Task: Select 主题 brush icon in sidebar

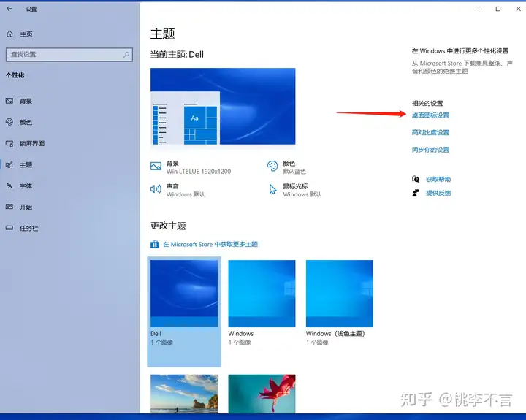Action: [9, 164]
